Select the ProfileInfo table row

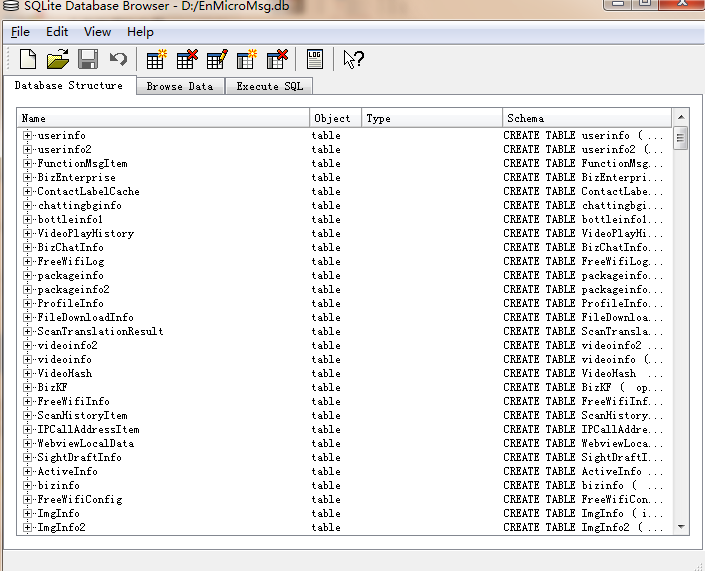tap(344, 303)
